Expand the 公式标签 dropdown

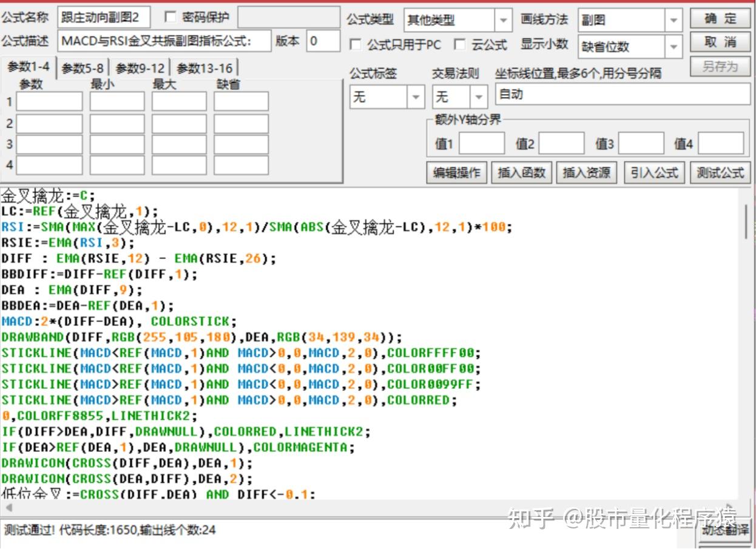click(x=416, y=96)
